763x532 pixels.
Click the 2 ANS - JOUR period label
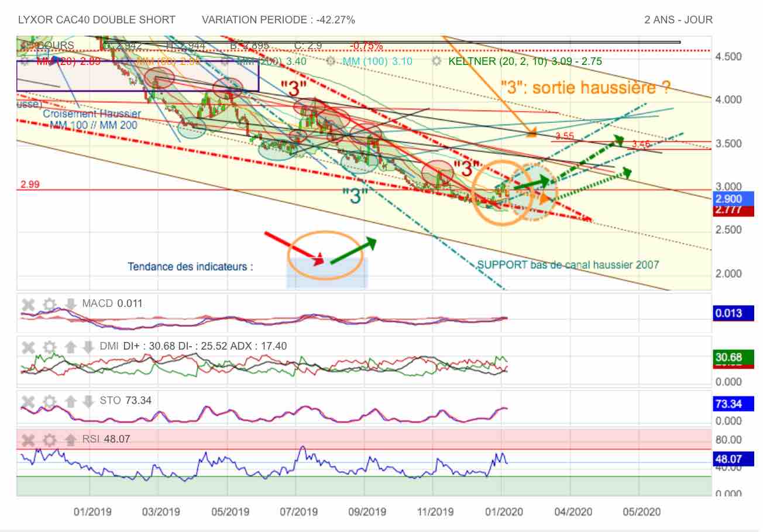point(679,20)
